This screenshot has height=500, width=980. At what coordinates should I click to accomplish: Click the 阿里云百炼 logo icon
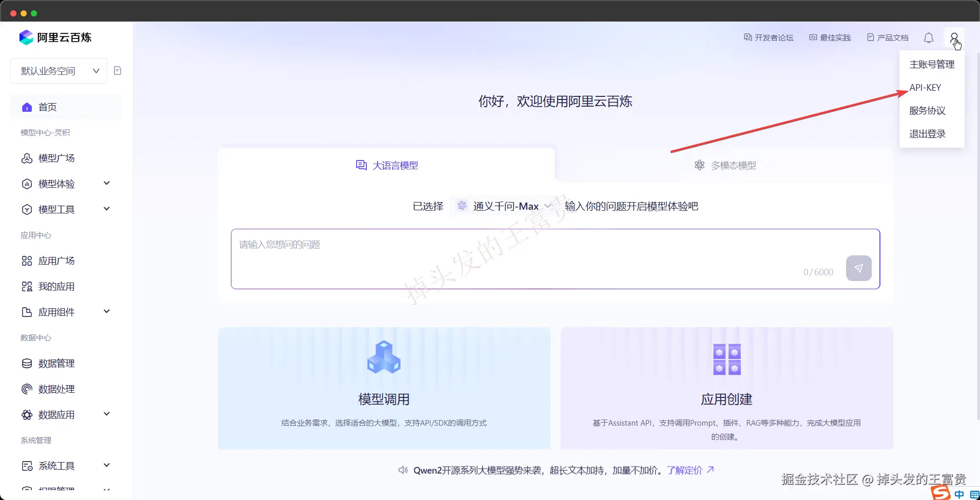coord(26,37)
